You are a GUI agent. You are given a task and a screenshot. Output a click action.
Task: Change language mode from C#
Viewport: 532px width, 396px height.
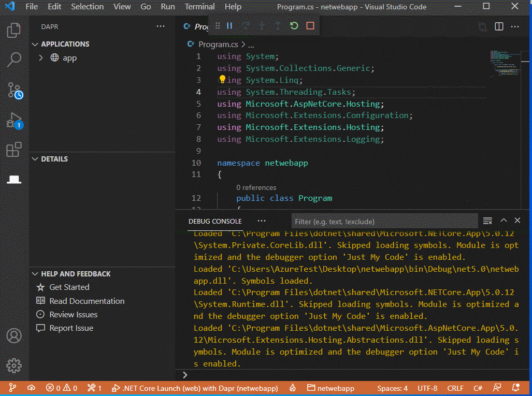pos(478,388)
